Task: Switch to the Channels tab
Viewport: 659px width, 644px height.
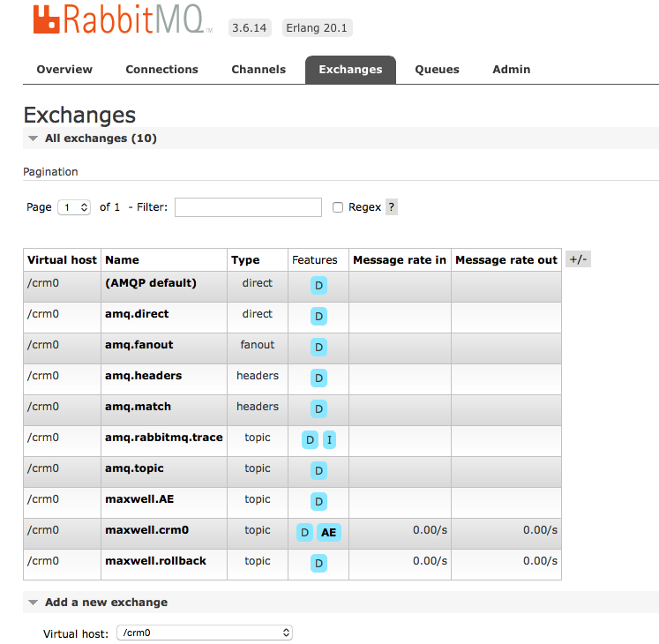Action: 258,70
